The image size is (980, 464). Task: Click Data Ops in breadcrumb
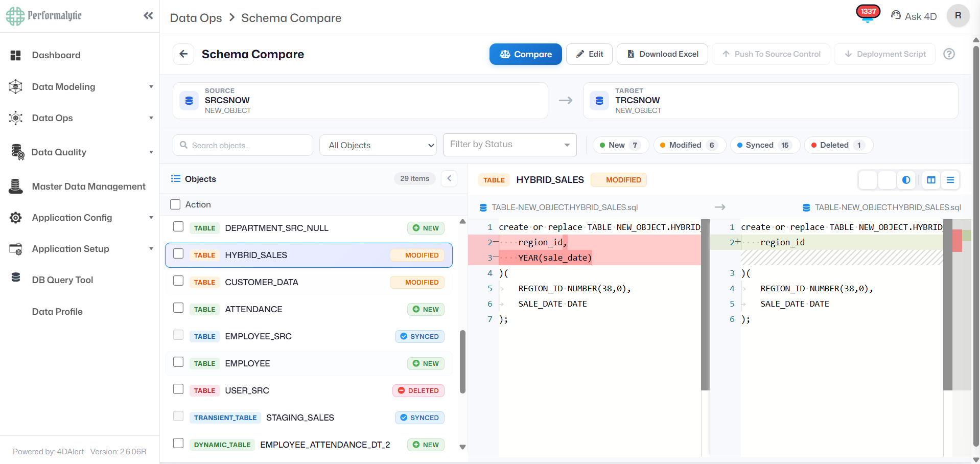click(x=196, y=18)
